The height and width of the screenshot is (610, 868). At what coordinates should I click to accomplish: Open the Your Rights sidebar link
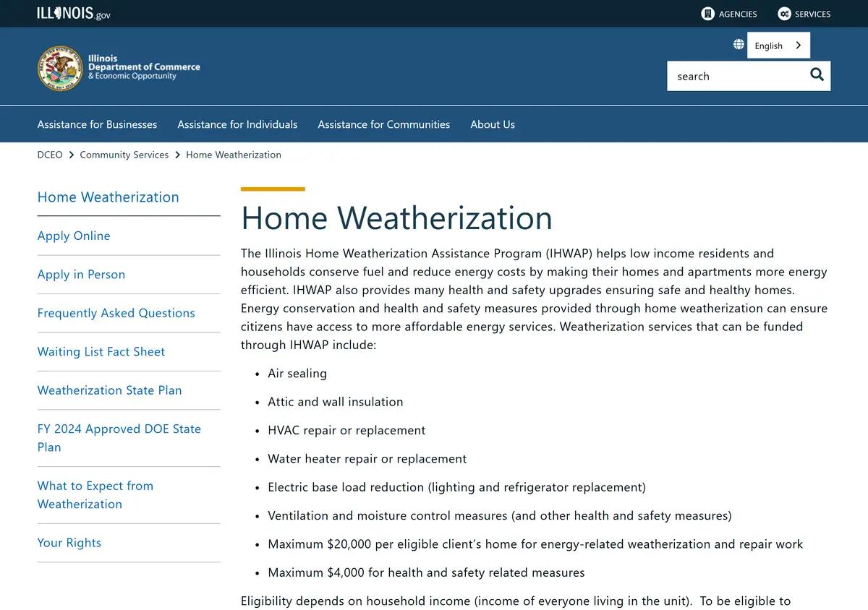pyautogui.click(x=69, y=543)
